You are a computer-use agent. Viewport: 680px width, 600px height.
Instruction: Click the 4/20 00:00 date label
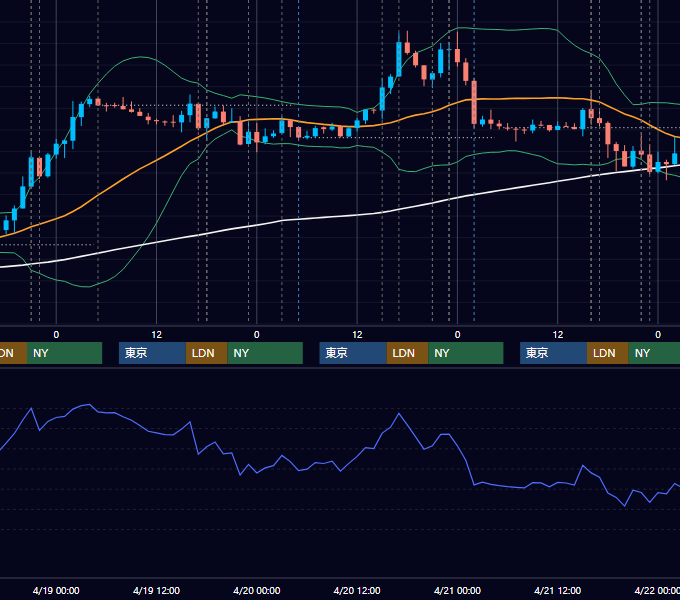pos(257,590)
